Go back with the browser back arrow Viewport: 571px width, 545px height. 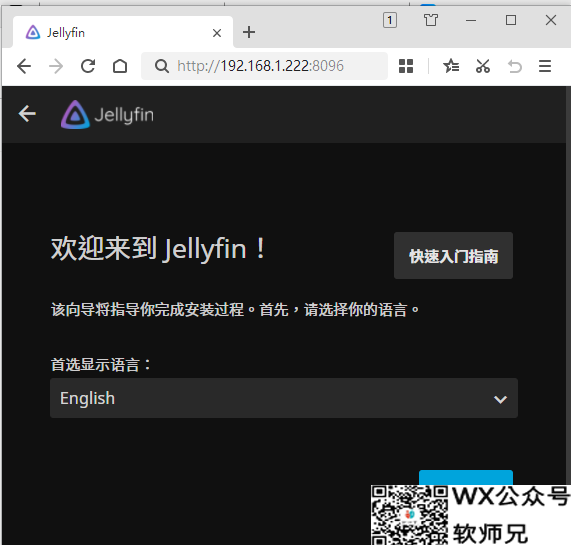24,66
